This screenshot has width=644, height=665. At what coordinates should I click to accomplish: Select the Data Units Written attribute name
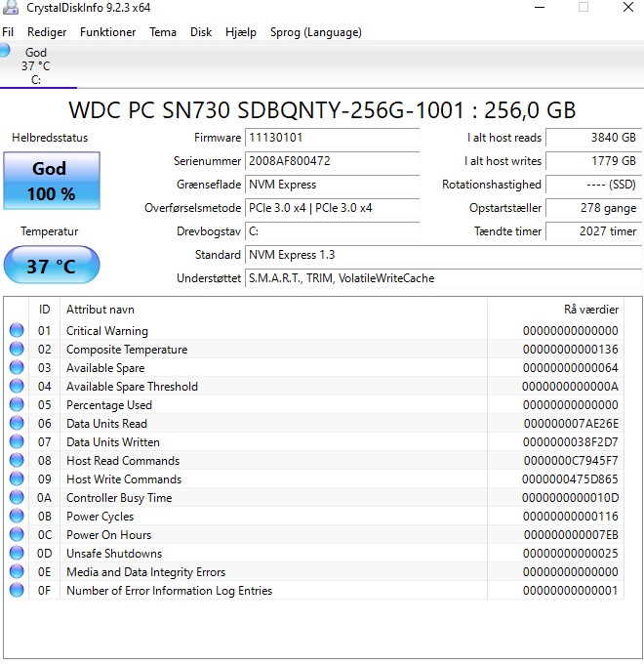113,442
